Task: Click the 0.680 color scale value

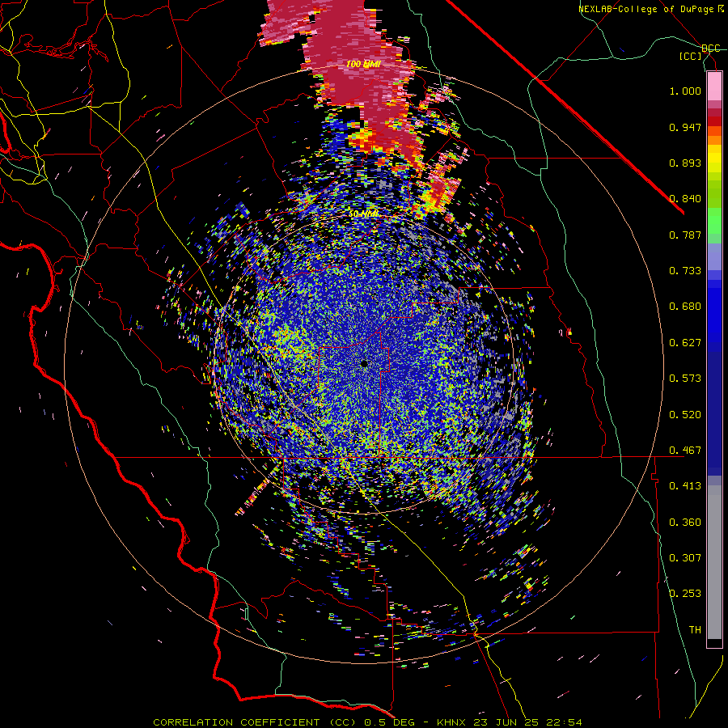Action: [x=685, y=307]
